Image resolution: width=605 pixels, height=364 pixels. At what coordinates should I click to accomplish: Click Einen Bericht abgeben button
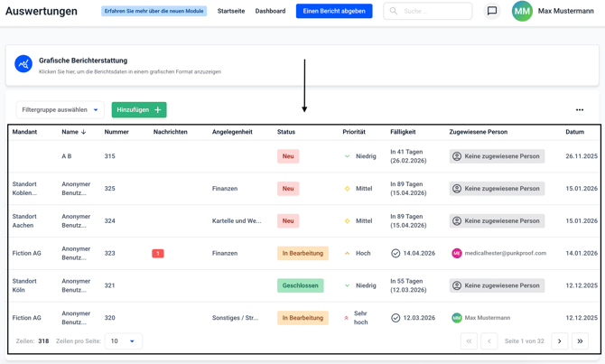coord(334,12)
